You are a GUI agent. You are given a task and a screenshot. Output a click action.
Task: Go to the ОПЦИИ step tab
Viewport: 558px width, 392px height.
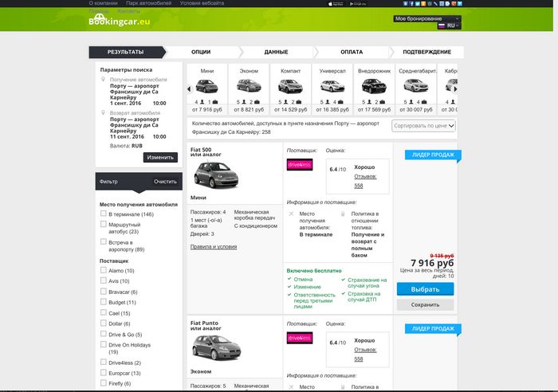[201, 52]
